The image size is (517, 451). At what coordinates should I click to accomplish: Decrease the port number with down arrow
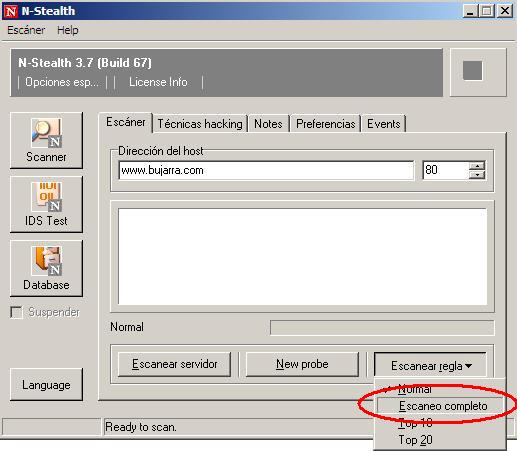pos(477,175)
